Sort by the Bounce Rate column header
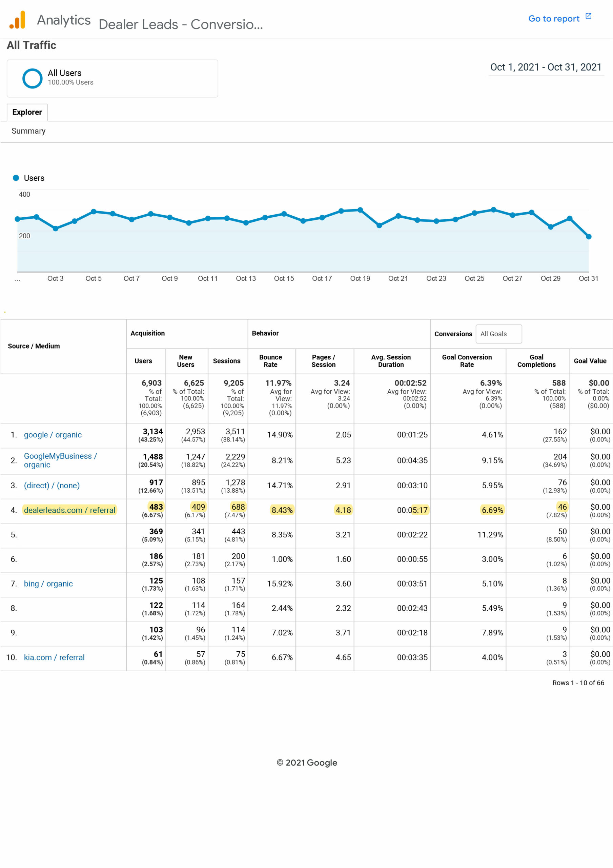 coord(271,361)
